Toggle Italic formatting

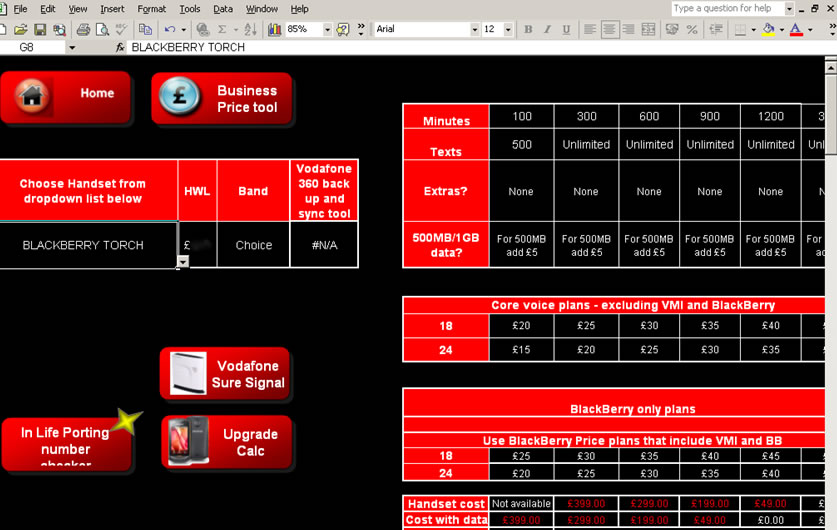pos(547,30)
